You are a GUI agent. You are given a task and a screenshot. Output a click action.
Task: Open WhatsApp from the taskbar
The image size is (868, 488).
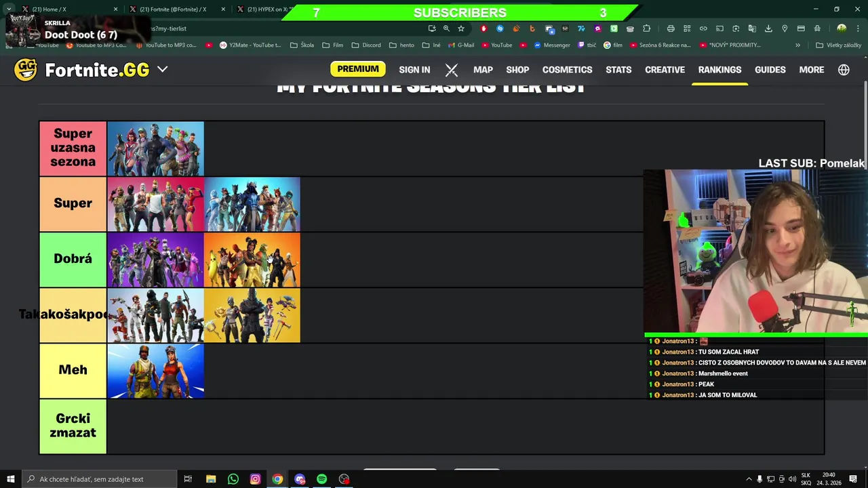click(233, 479)
